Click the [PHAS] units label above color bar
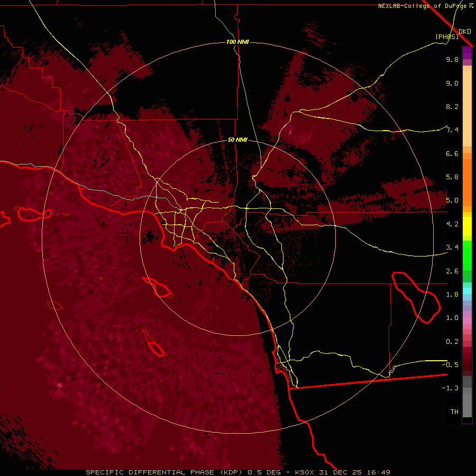 [447, 36]
